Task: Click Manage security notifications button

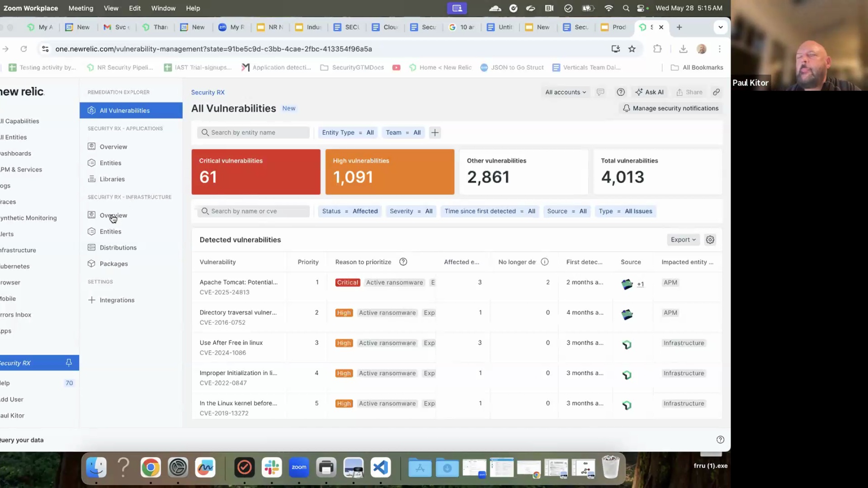Action: (670, 108)
